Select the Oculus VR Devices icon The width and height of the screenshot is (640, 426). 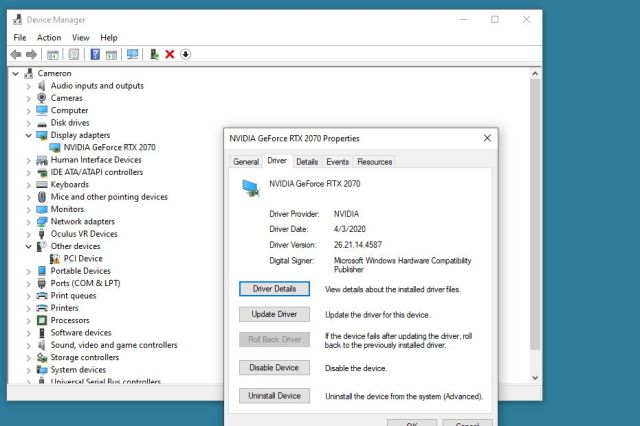[x=41, y=234]
